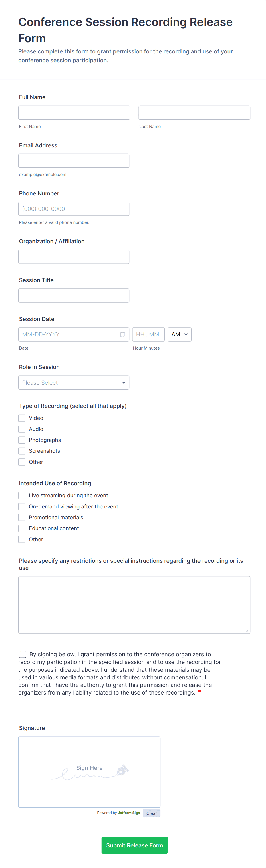Screen dimensions: 266x868
Task: Click the Phone Number input
Action: point(74,209)
